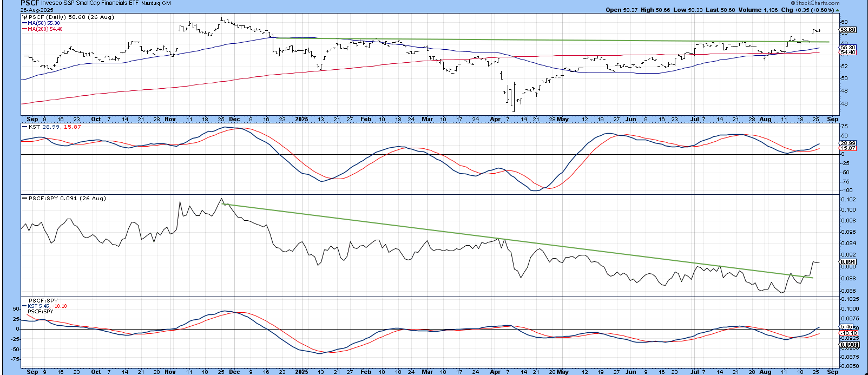Click the 26-Aug-2025 date label
The image size is (868, 375).
[x=37, y=9]
